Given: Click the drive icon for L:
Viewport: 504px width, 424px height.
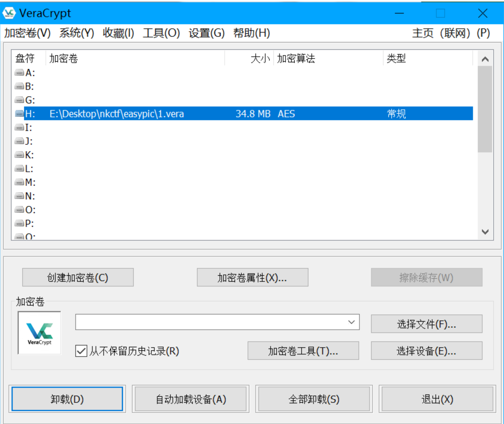Looking at the screenshot, I should click(19, 168).
